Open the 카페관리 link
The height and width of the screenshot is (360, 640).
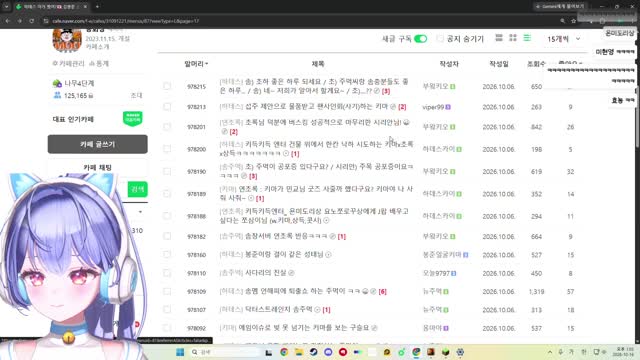point(69,63)
